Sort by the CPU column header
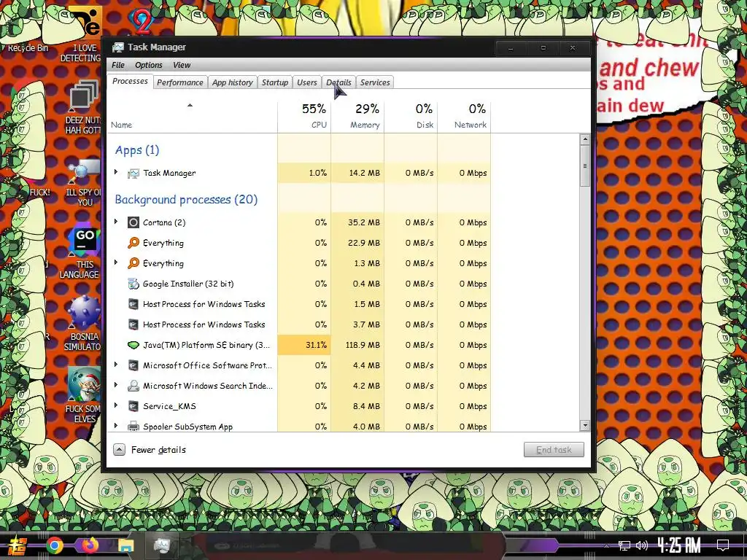Viewport: 747px width, 560px height. pos(304,117)
